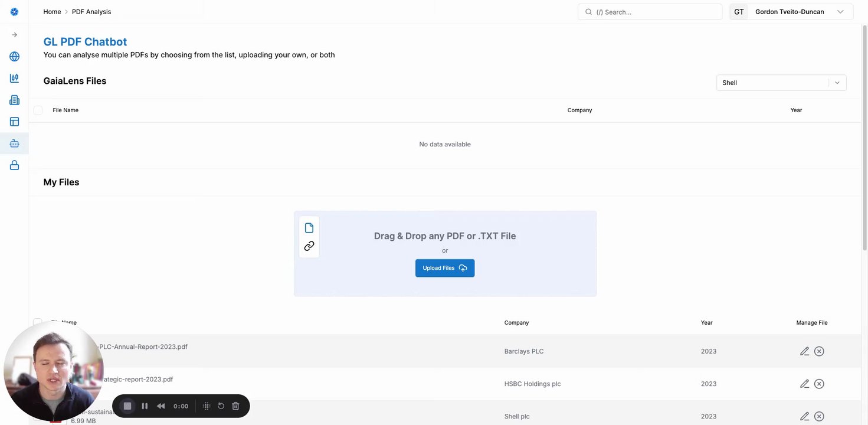The image size is (868, 425).
Task: Delete the Barclays PLC file with X icon
Action: (x=819, y=351)
